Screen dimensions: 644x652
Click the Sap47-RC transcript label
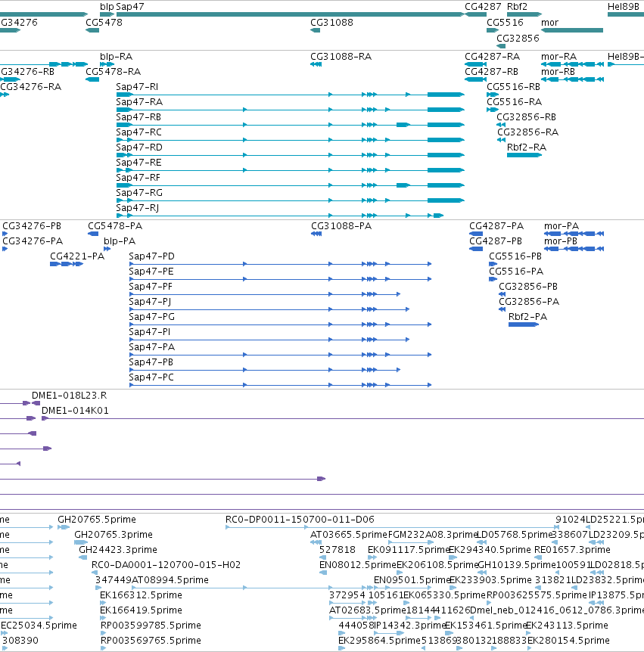point(138,132)
